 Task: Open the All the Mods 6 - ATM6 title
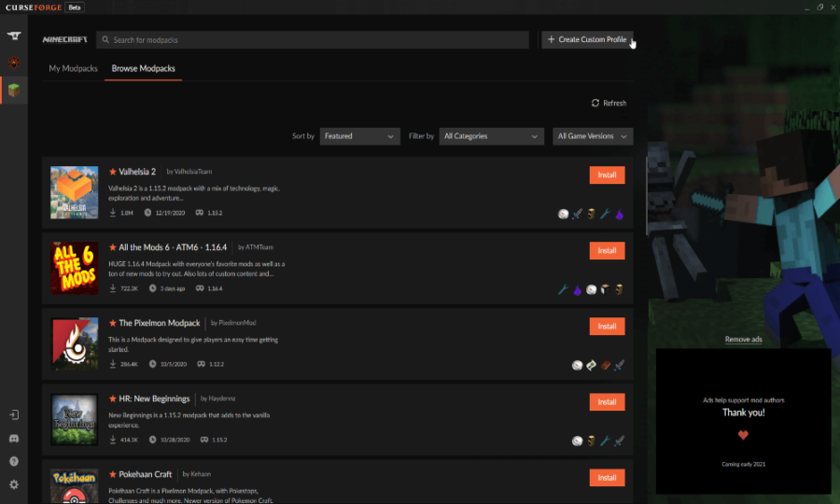173,247
